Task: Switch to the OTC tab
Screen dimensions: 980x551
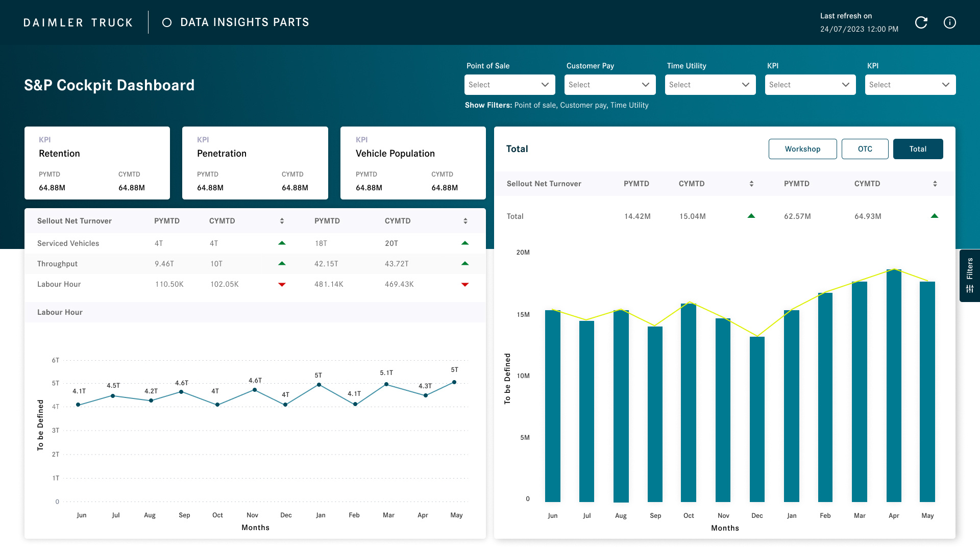Action: [x=865, y=149]
